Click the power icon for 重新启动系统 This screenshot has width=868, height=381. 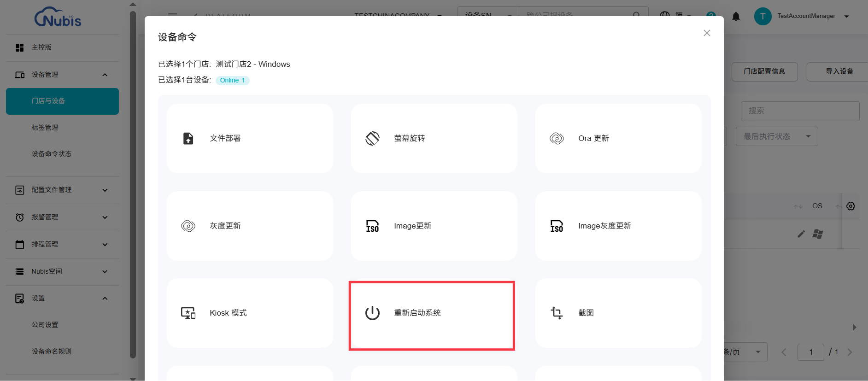click(372, 313)
